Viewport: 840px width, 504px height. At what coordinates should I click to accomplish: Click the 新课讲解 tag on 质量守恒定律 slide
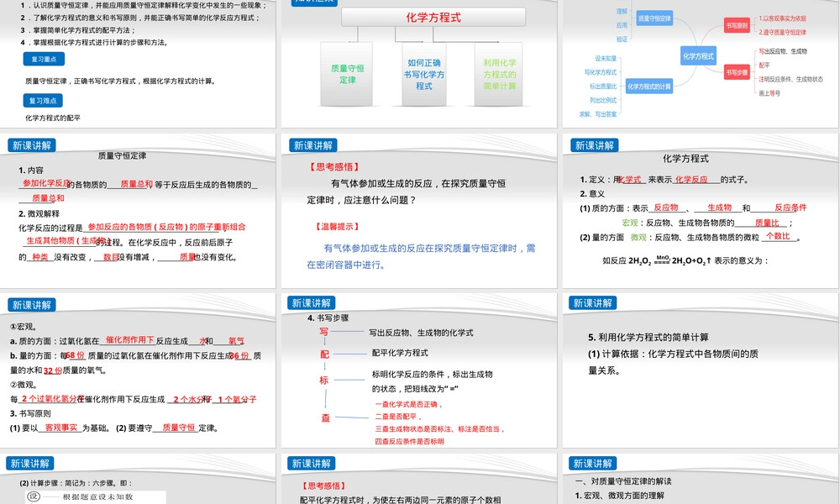32,145
